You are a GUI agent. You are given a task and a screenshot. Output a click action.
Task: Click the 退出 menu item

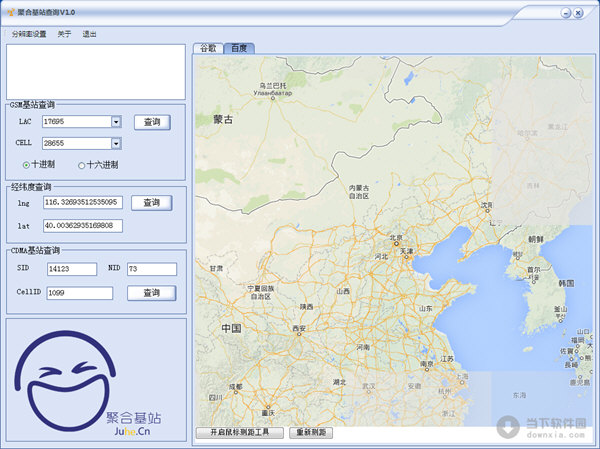tap(89, 33)
